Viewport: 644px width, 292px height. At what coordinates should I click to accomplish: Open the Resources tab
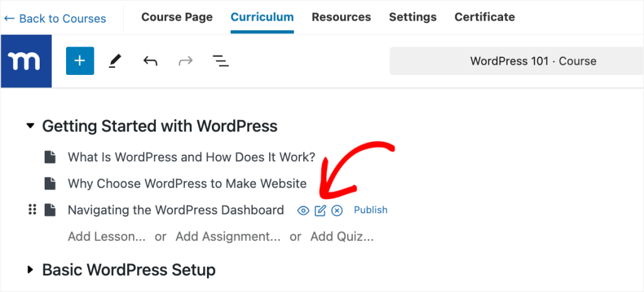click(x=341, y=17)
